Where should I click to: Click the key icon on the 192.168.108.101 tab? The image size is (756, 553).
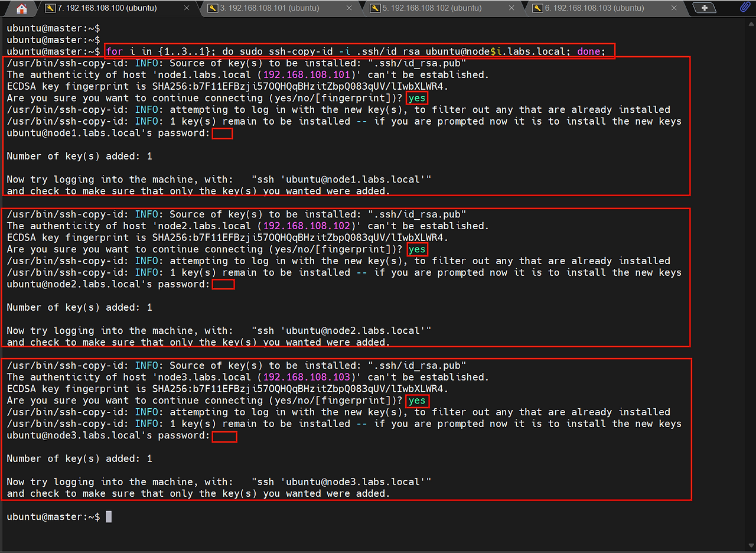pos(212,8)
